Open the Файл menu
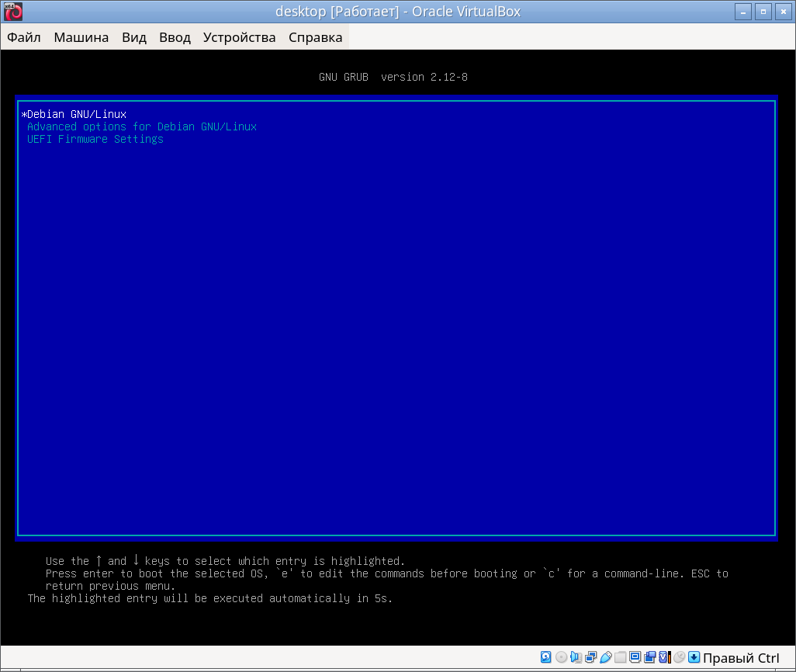 tap(24, 37)
